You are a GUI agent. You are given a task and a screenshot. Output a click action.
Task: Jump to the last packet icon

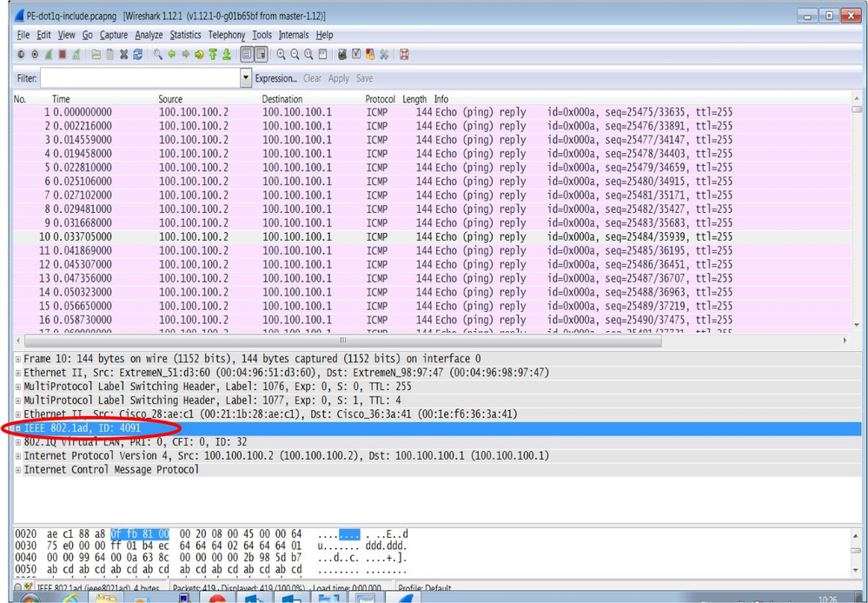(x=227, y=54)
